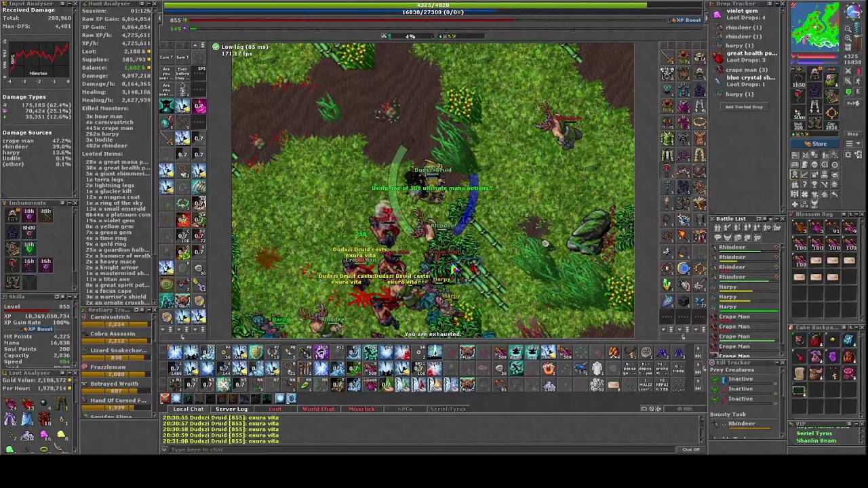Click XP Boost button on top bar
The width and height of the screenshot is (868, 488).
686,20
